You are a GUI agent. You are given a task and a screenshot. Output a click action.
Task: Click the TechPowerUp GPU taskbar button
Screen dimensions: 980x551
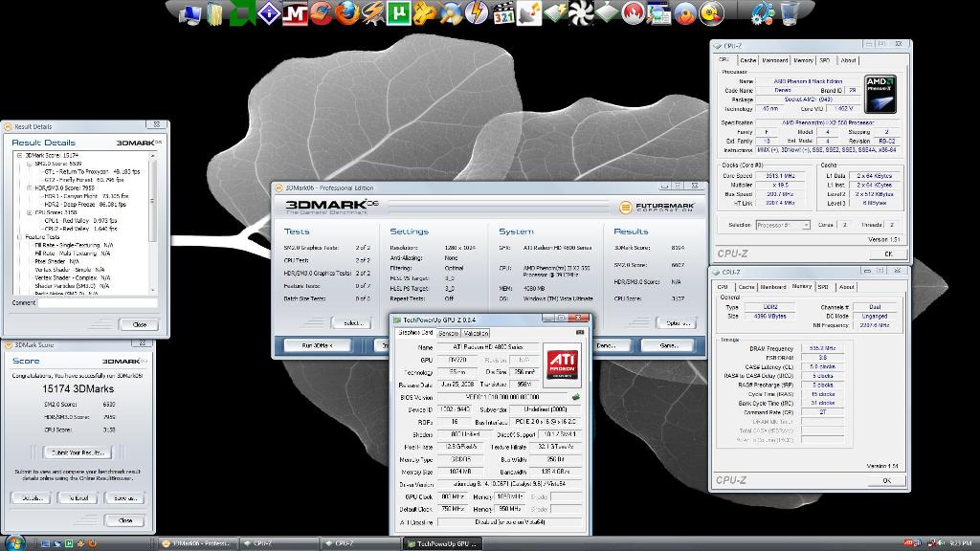click(x=442, y=543)
